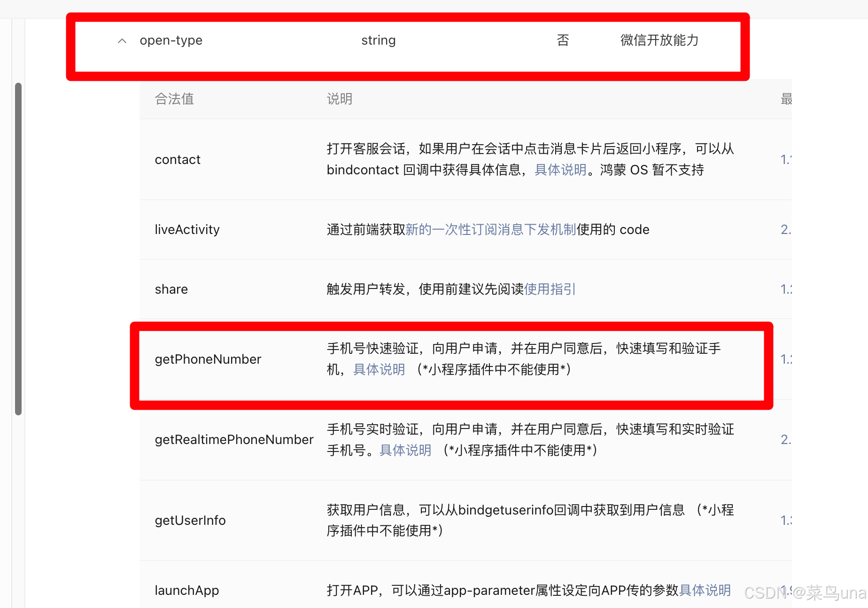Open 具体说明 link for getPhoneNumber
868x608 pixels.
click(x=379, y=370)
